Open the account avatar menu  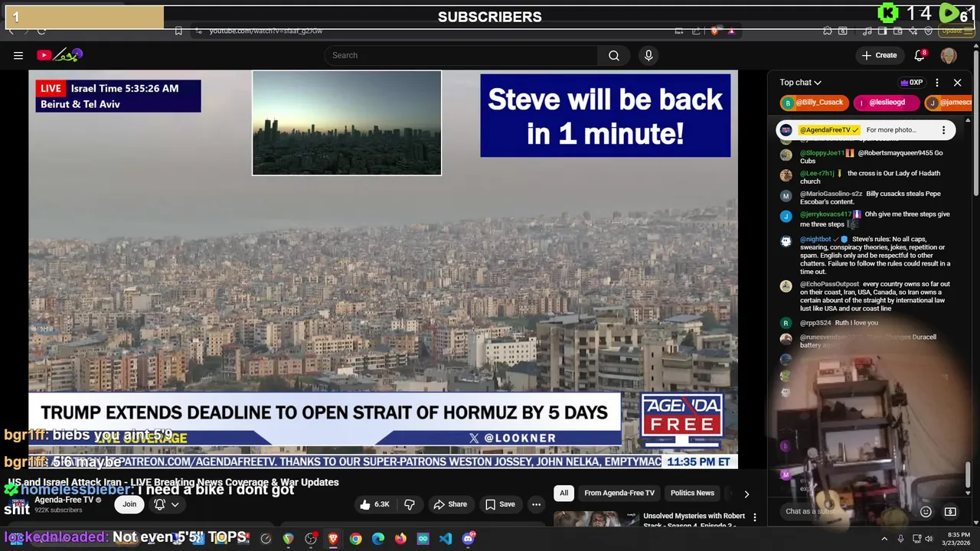click(x=949, y=55)
